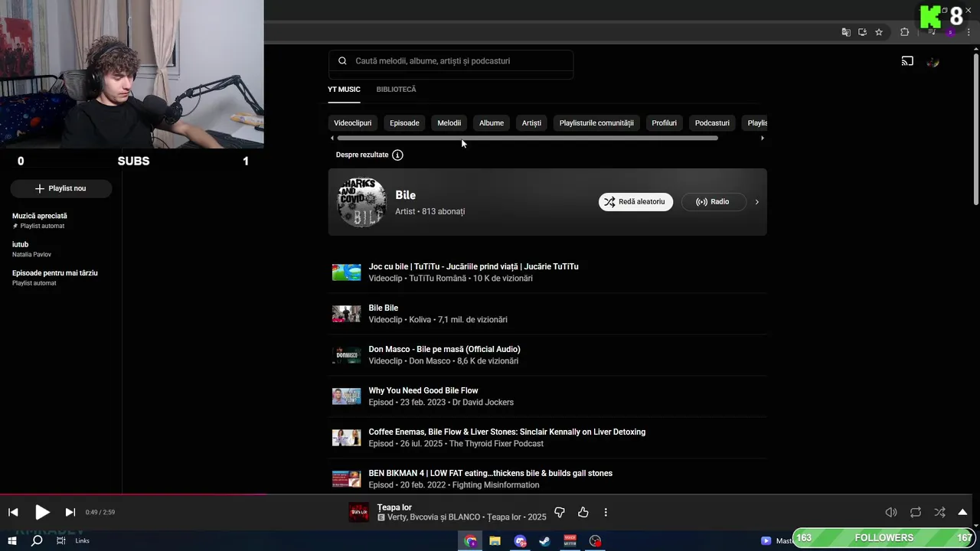Click the play button in player bar
Viewport: 980px width, 551px height.
coord(42,513)
